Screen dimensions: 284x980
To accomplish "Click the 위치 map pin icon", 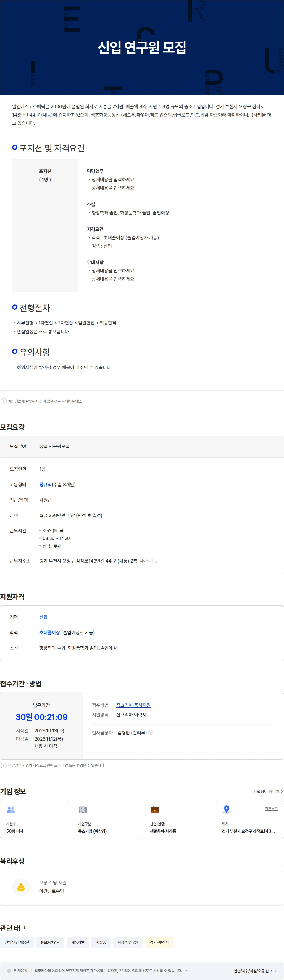I will pyautogui.click(x=227, y=809).
